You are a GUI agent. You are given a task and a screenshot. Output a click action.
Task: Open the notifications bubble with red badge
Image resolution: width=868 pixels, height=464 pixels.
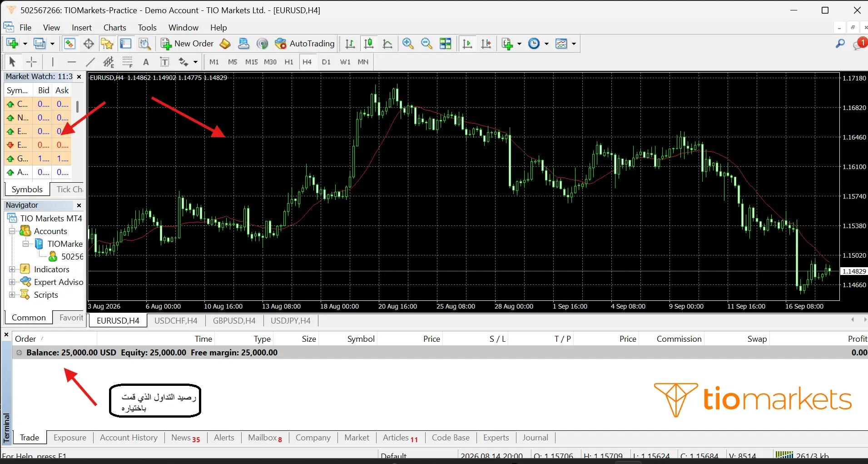coord(860,44)
